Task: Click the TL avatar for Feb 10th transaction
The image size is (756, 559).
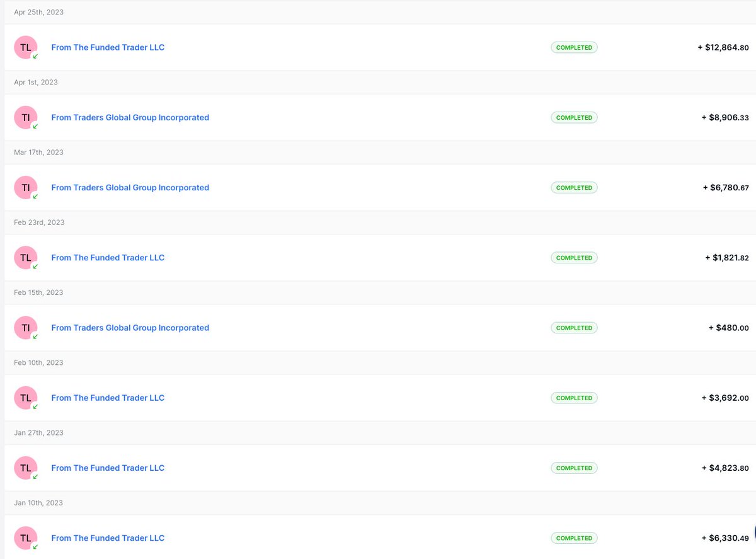Action: click(x=26, y=398)
